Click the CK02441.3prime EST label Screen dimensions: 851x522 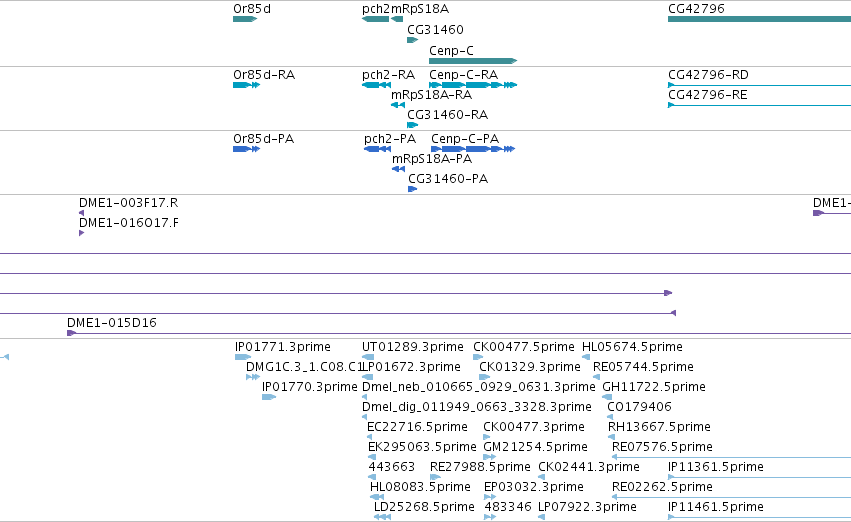point(589,467)
